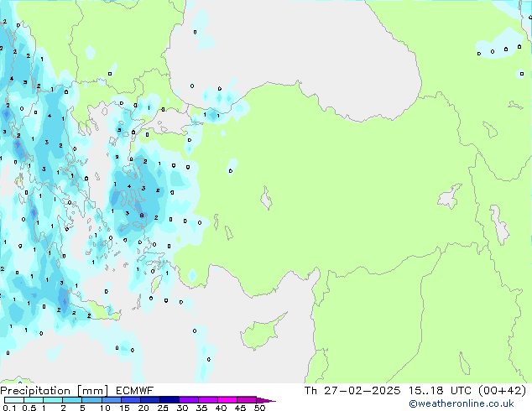Click the 5–10 mm legend color box

point(91,400)
